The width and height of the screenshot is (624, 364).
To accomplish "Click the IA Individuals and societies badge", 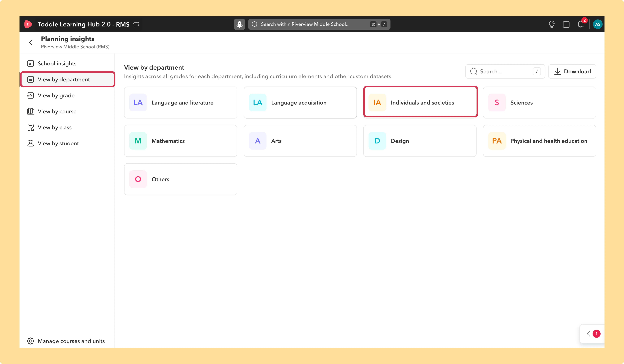I will 377,102.
